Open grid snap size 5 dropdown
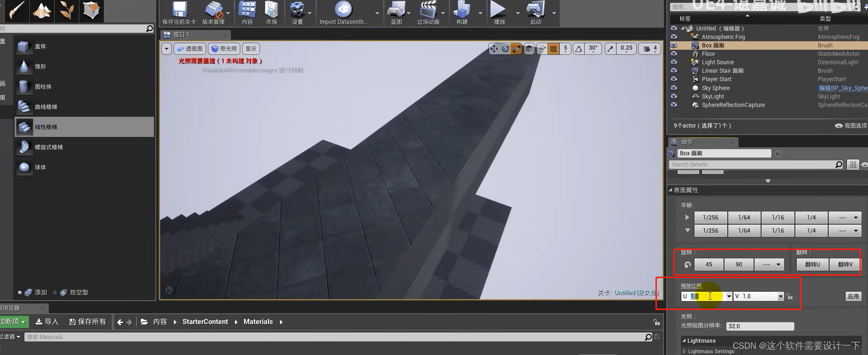Viewport: 868px width, 355px height. (565, 49)
